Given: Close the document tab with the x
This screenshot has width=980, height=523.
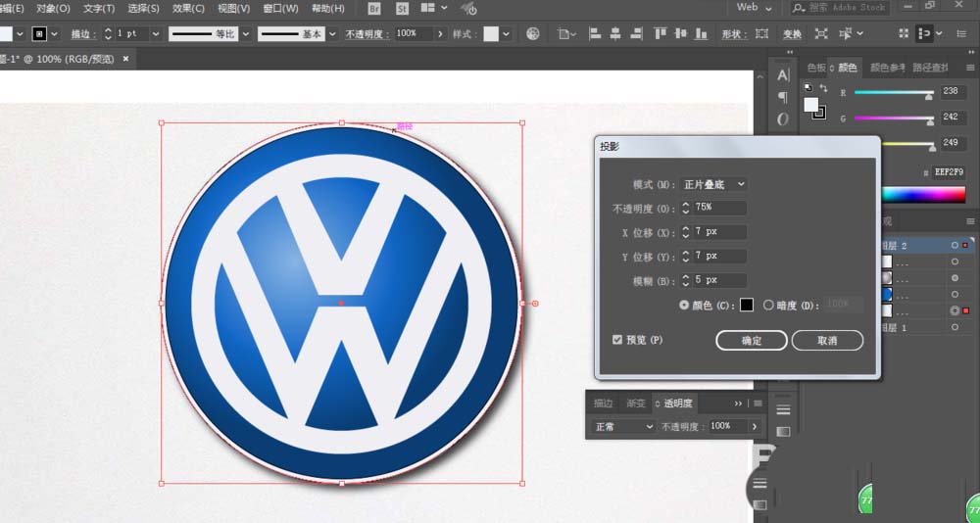Looking at the screenshot, I should point(125,59).
